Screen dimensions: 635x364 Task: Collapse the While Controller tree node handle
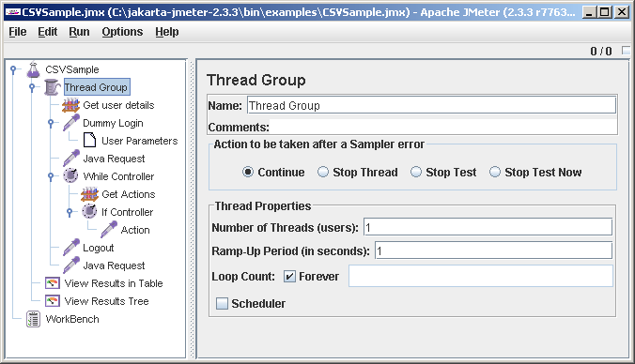51,176
